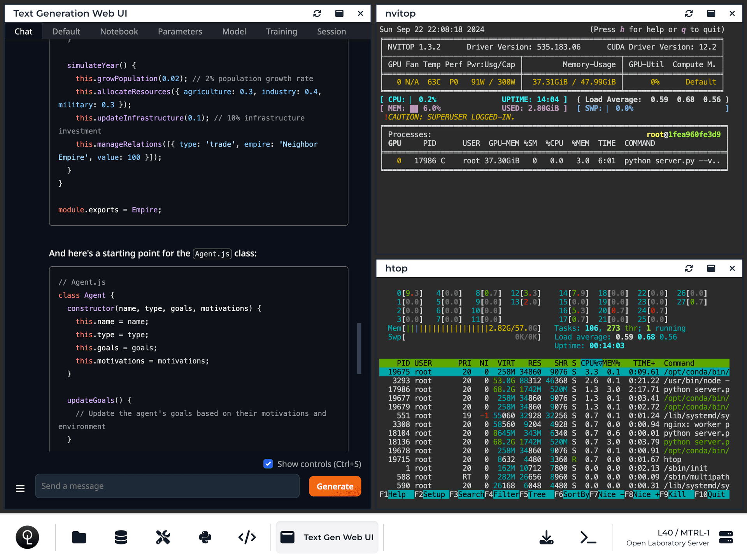Maximize the htop panel

(711, 268)
